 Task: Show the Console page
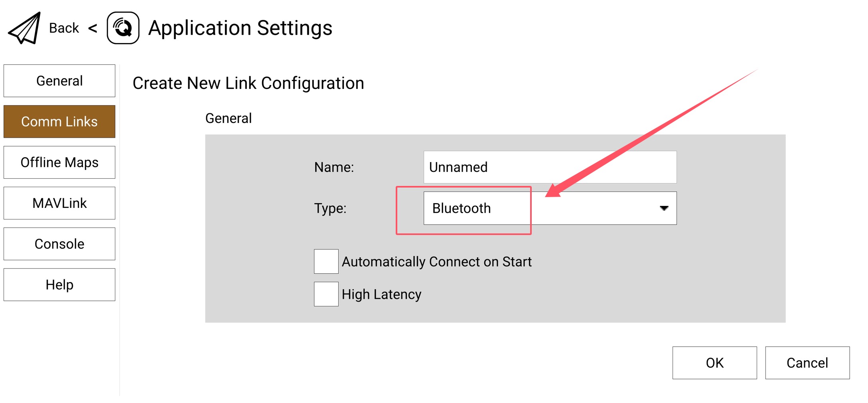pyautogui.click(x=59, y=244)
